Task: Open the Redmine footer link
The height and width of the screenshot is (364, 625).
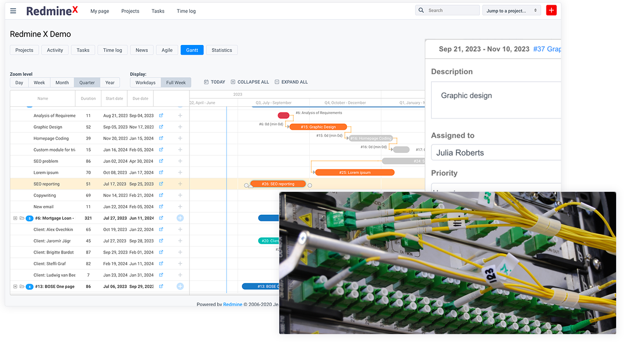Action: pyautogui.click(x=233, y=305)
